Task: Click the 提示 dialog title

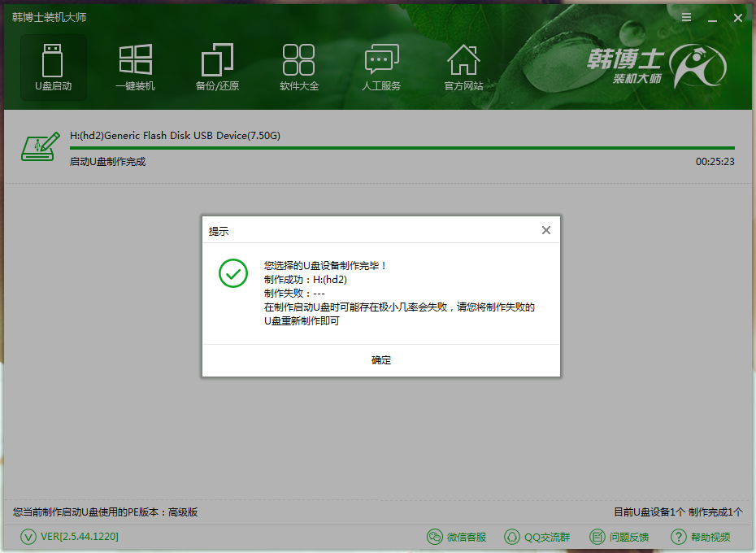Action: [219, 231]
